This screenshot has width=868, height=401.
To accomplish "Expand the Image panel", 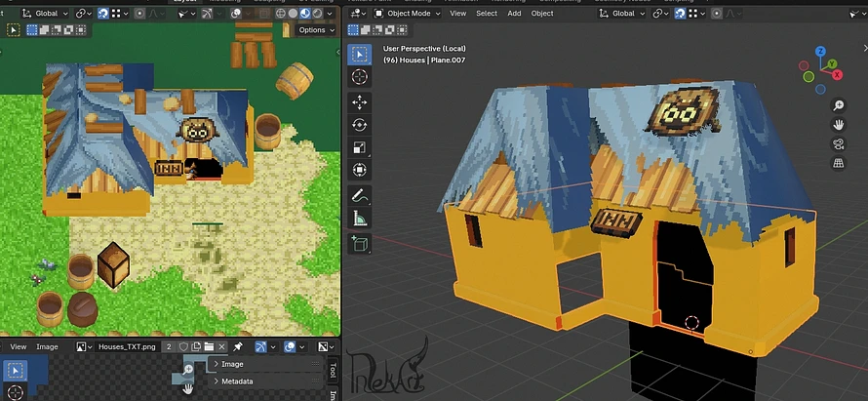I will pos(265,365).
